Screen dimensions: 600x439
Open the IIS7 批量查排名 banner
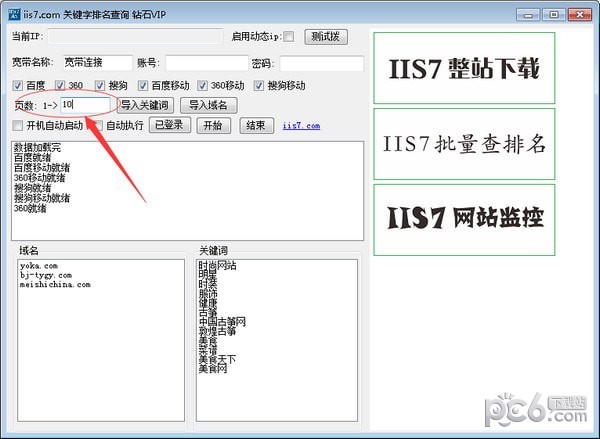(464, 144)
